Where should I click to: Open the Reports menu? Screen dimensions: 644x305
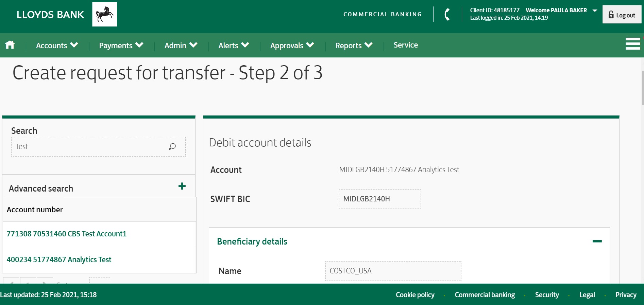point(354,45)
